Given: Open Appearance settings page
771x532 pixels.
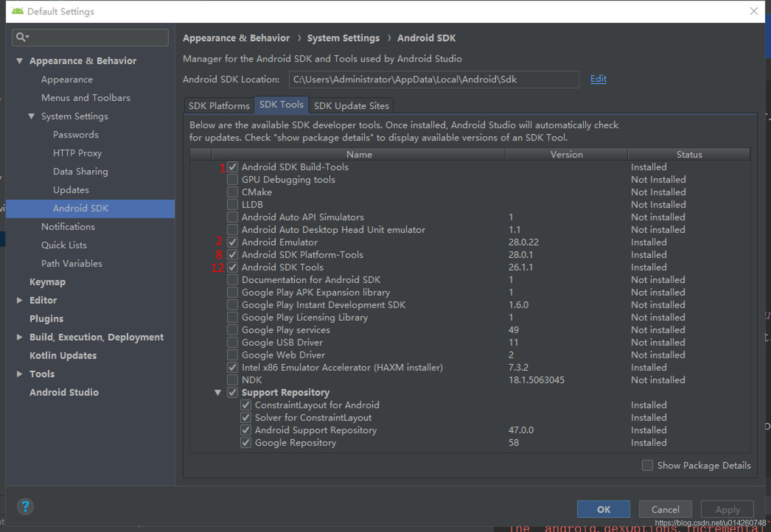Looking at the screenshot, I should tap(67, 79).
